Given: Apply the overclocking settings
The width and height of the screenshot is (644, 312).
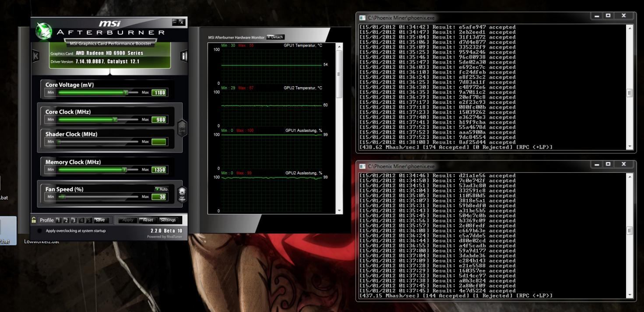Looking at the screenshot, I should pos(127,220).
